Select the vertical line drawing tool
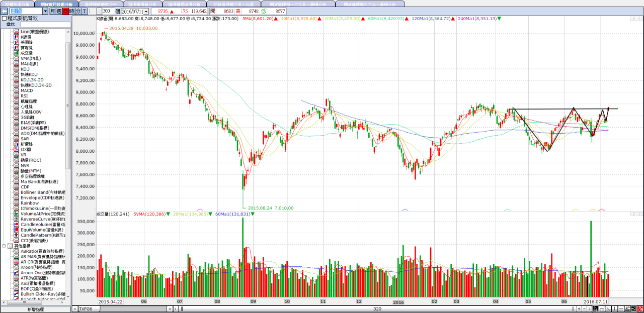The image size is (644, 313). click(x=615, y=309)
